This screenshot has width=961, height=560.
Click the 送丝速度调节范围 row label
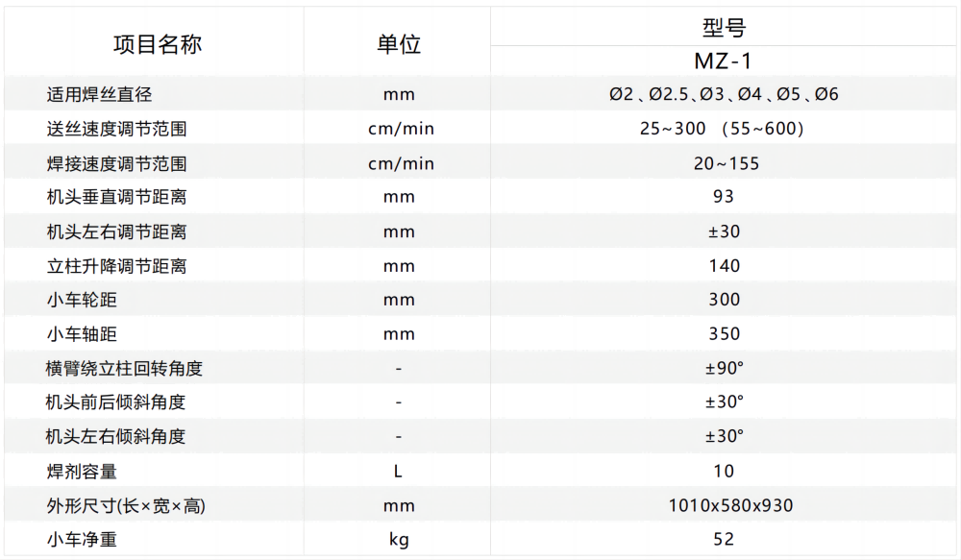[116, 129]
